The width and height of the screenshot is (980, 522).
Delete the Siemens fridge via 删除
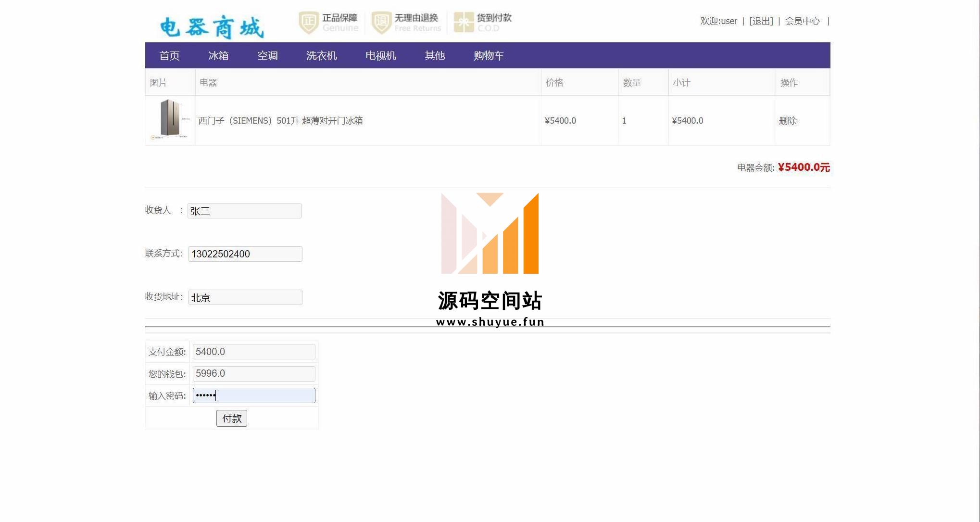coord(788,121)
